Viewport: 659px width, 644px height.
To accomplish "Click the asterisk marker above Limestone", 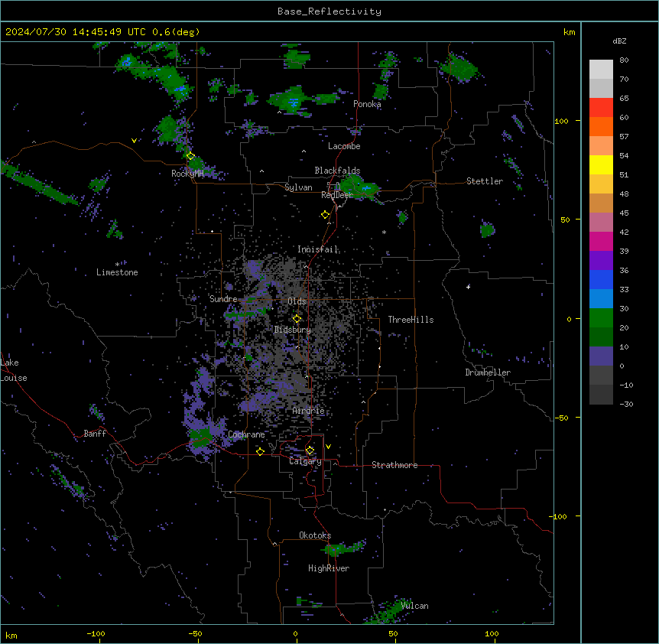I will tap(117, 265).
